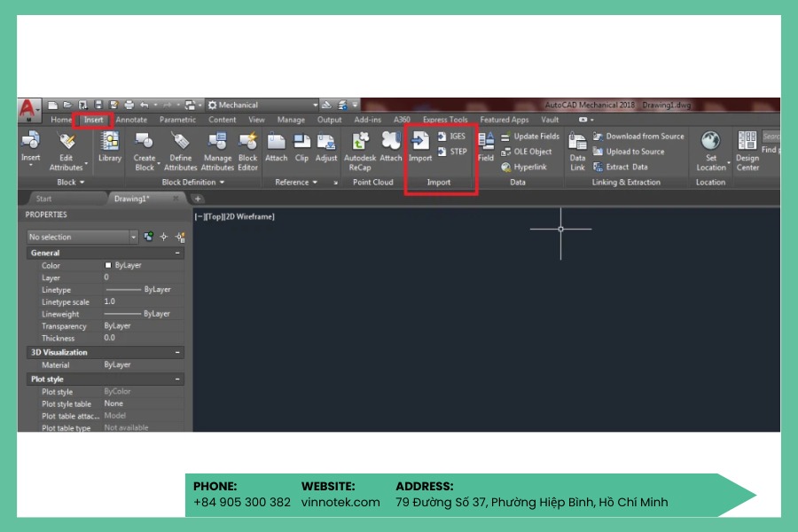Click the Plot printer icon in quick access toolbar
The image size is (798, 532).
[x=129, y=105]
